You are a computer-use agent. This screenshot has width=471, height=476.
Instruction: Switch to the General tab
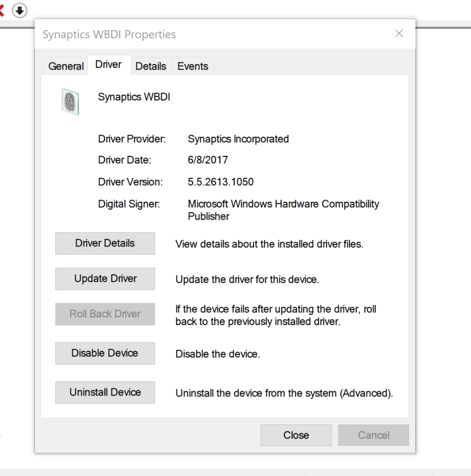click(x=65, y=66)
